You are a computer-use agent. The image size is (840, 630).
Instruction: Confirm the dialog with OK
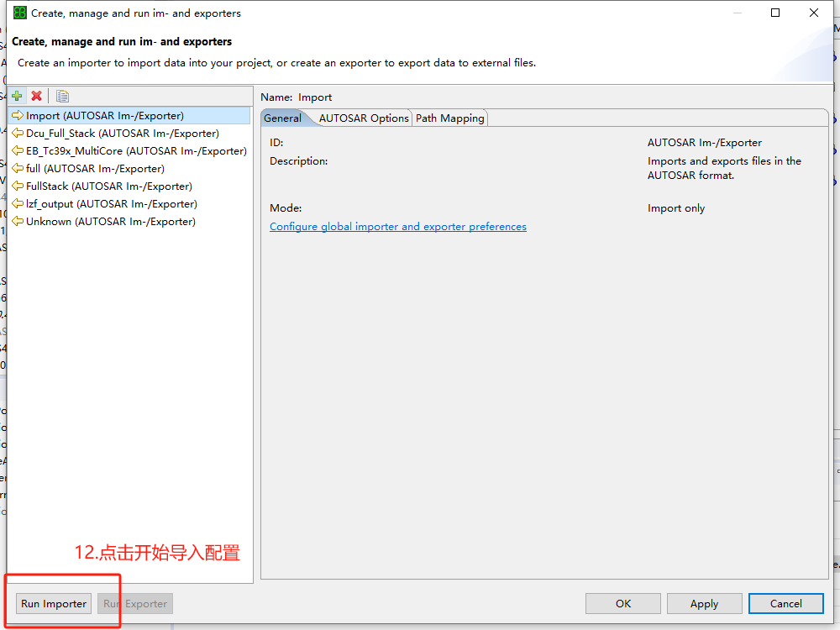(x=622, y=603)
